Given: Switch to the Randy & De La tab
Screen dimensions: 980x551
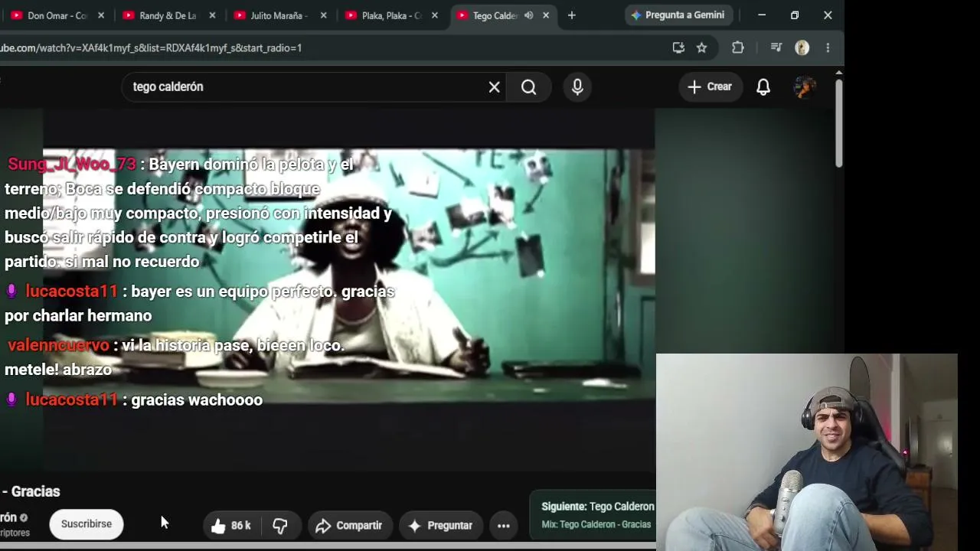Looking at the screenshot, I should pyautogui.click(x=167, y=15).
